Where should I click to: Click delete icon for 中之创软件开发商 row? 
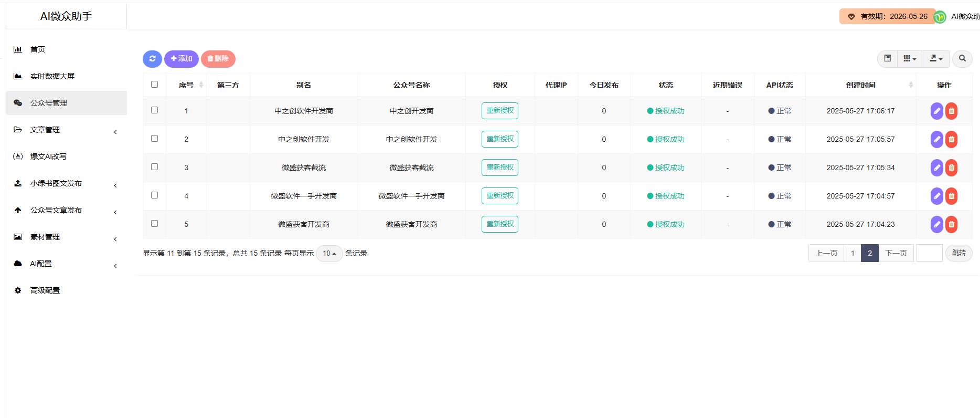(951, 111)
